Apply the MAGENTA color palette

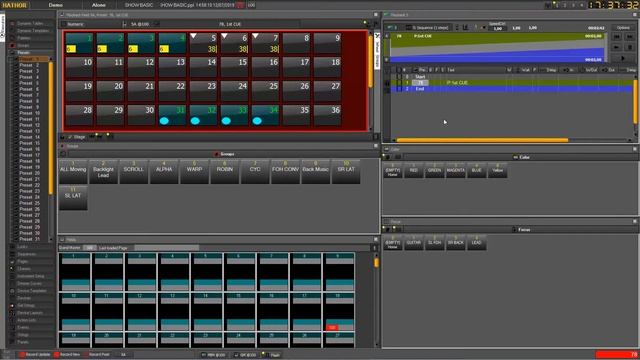coord(456,170)
